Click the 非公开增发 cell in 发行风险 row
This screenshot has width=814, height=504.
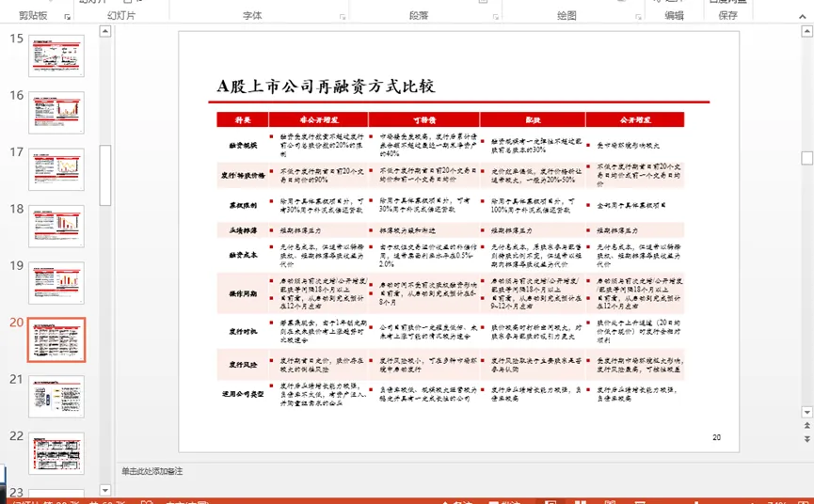[319, 365]
